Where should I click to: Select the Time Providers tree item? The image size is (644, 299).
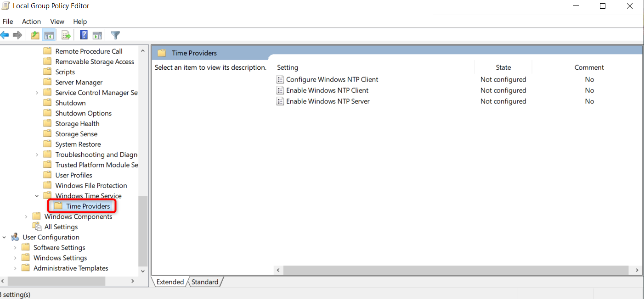[88, 206]
